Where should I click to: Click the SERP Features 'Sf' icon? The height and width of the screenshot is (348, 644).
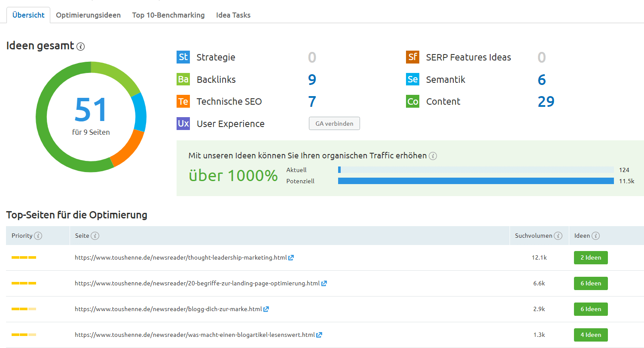point(412,57)
